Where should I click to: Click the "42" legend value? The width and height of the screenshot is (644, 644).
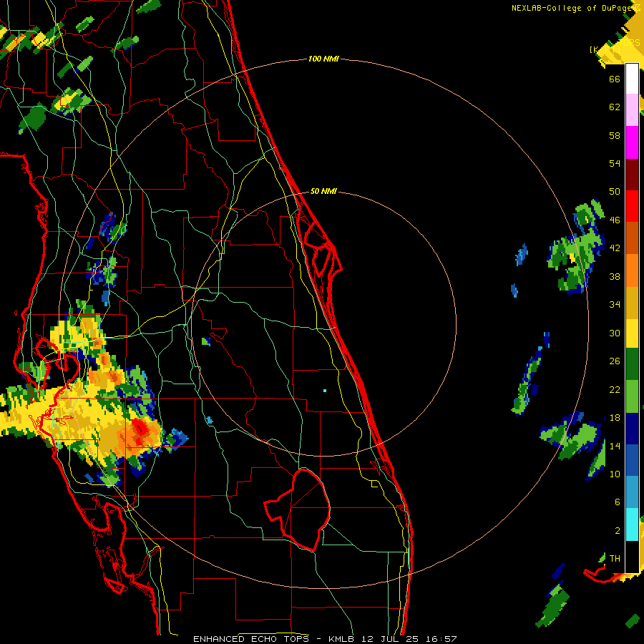[x=615, y=248]
